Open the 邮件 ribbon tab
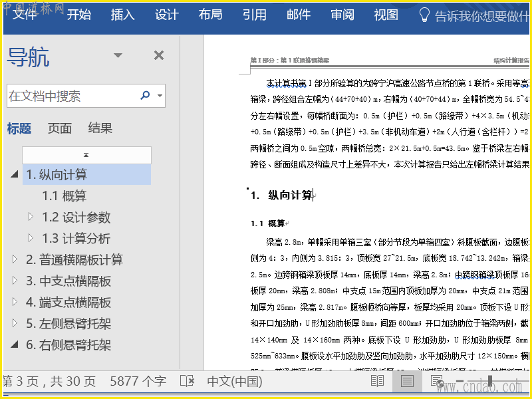The height and width of the screenshot is (399, 532). click(x=299, y=15)
